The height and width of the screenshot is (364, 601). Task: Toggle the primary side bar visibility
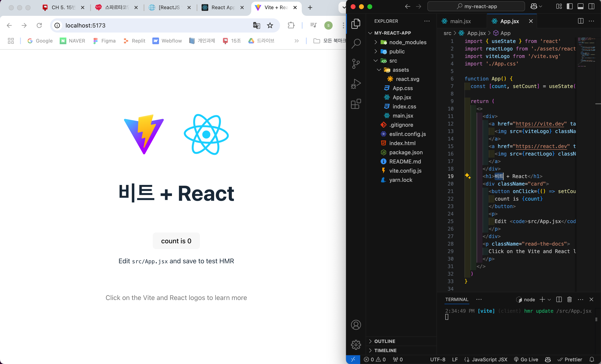coord(569,7)
